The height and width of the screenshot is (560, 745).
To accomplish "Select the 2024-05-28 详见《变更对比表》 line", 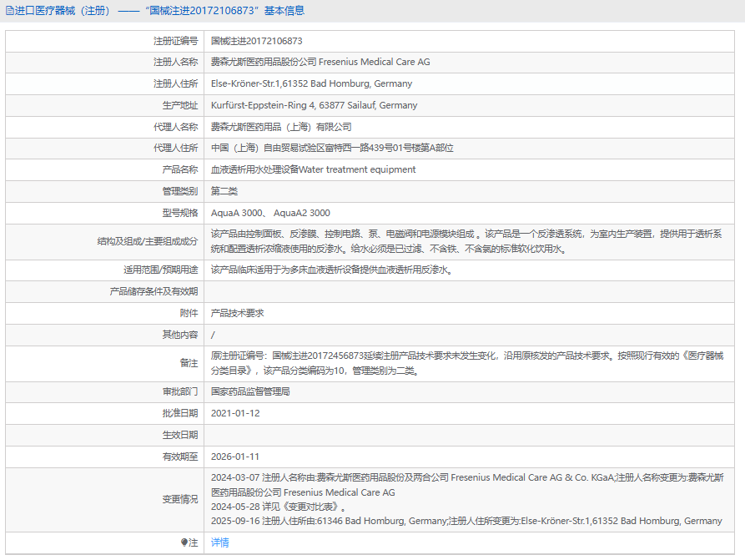I will tap(279, 507).
